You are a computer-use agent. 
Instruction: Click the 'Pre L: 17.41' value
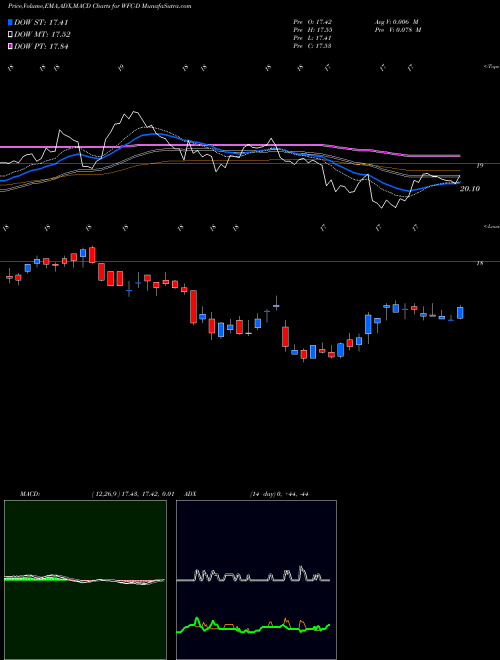[x=313, y=38]
